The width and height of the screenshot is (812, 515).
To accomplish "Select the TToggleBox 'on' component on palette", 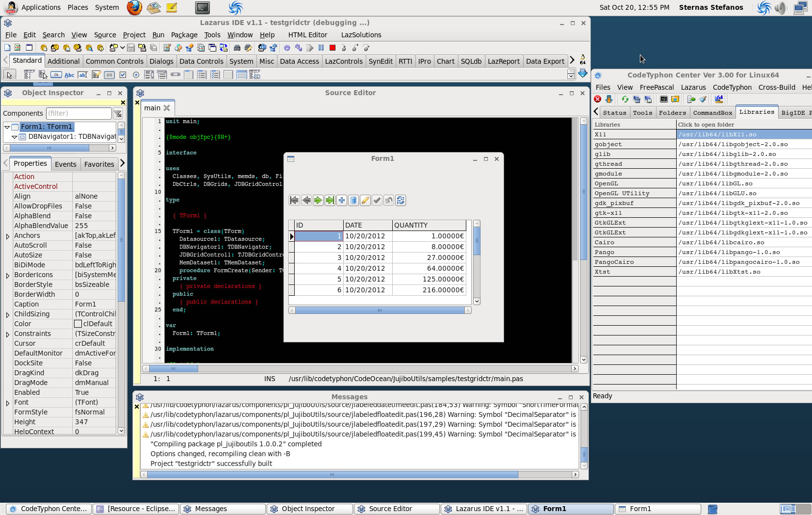I will point(109,75).
